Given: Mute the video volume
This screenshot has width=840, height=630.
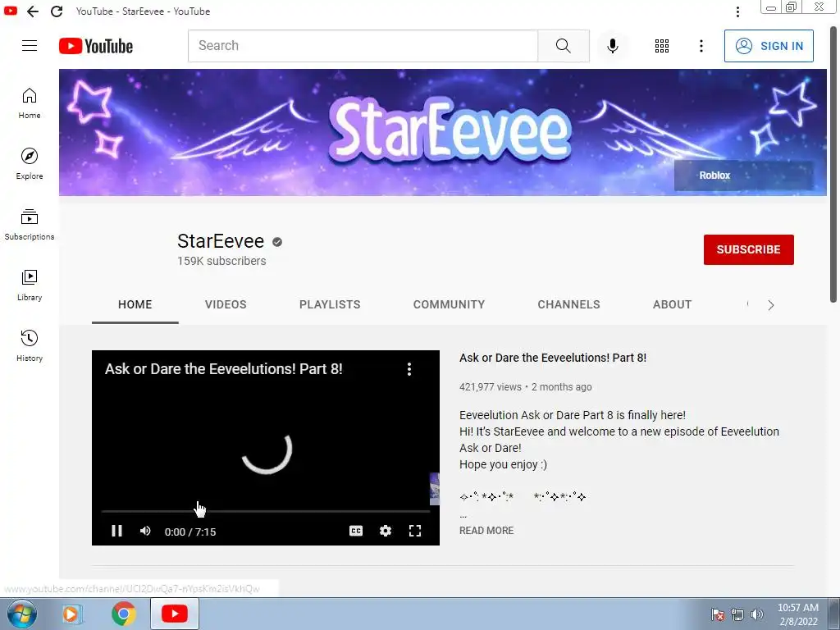Looking at the screenshot, I should 145,531.
